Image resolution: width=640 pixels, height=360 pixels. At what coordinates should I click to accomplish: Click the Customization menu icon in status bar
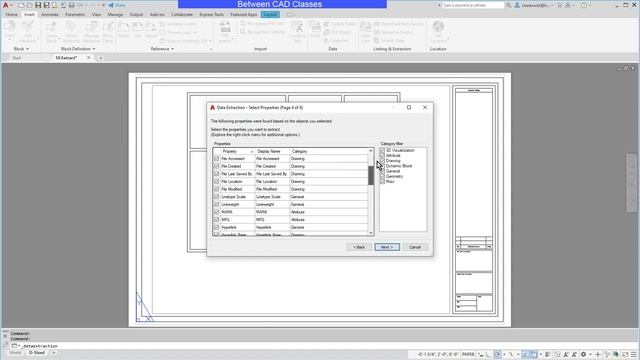pyautogui.click(x=633, y=354)
